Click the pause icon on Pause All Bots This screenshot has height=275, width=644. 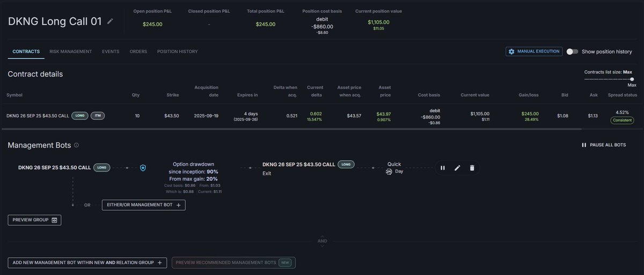tap(584, 145)
